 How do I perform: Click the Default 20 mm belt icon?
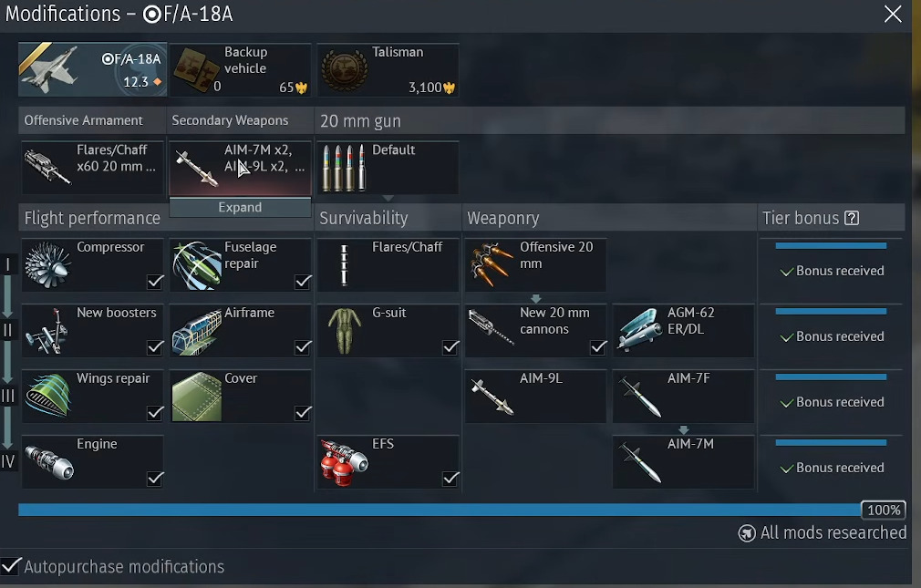click(344, 168)
